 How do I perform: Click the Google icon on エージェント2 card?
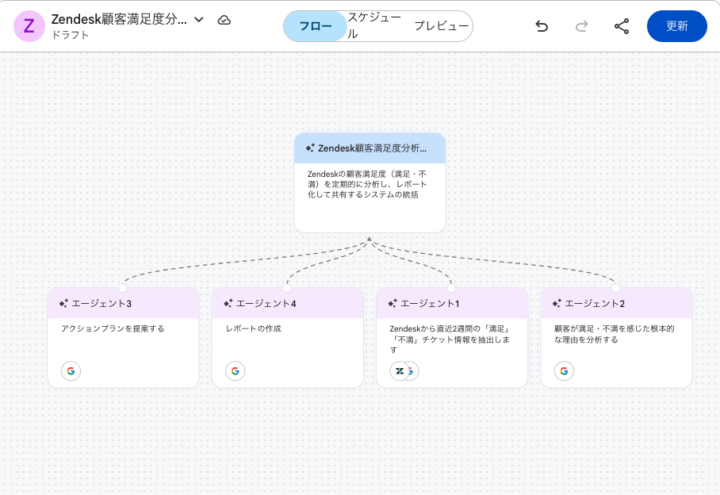[564, 371]
